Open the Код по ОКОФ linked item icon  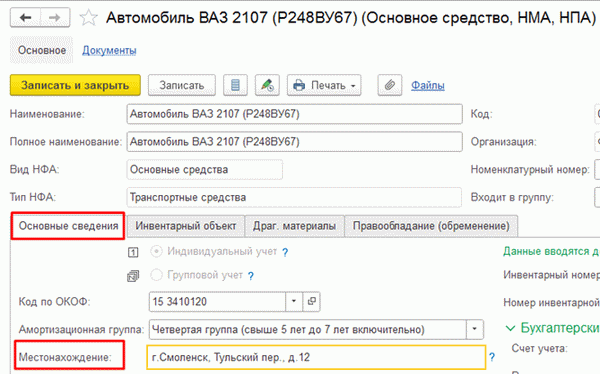pyautogui.click(x=311, y=301)
